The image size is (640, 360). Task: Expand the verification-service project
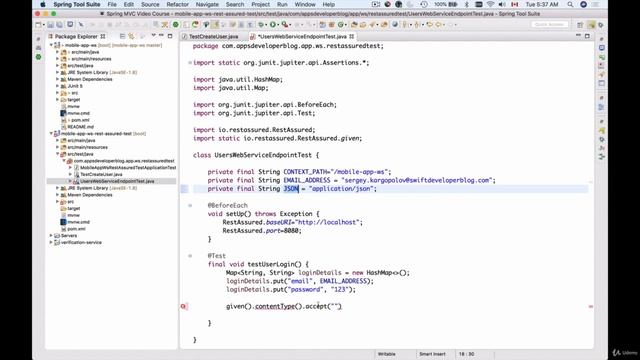tap(51, 242)
